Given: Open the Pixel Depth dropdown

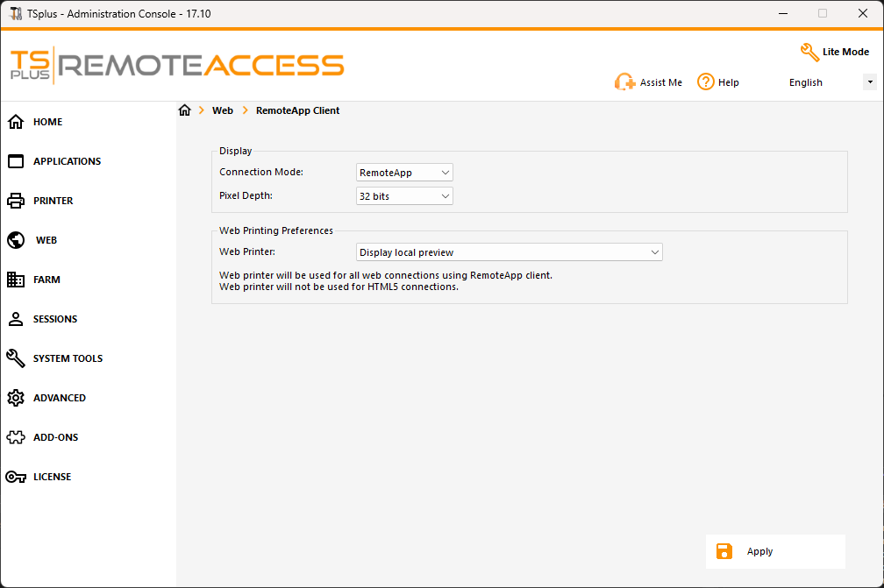Looking at the screenshot, I should (403, 195).
